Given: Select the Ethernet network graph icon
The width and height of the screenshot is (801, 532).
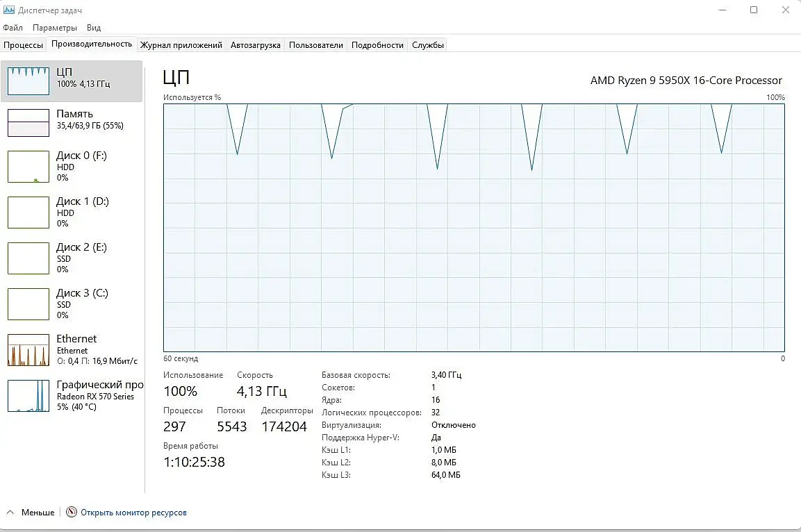Looking at the screenshot, I should click(x=28, y=350).
